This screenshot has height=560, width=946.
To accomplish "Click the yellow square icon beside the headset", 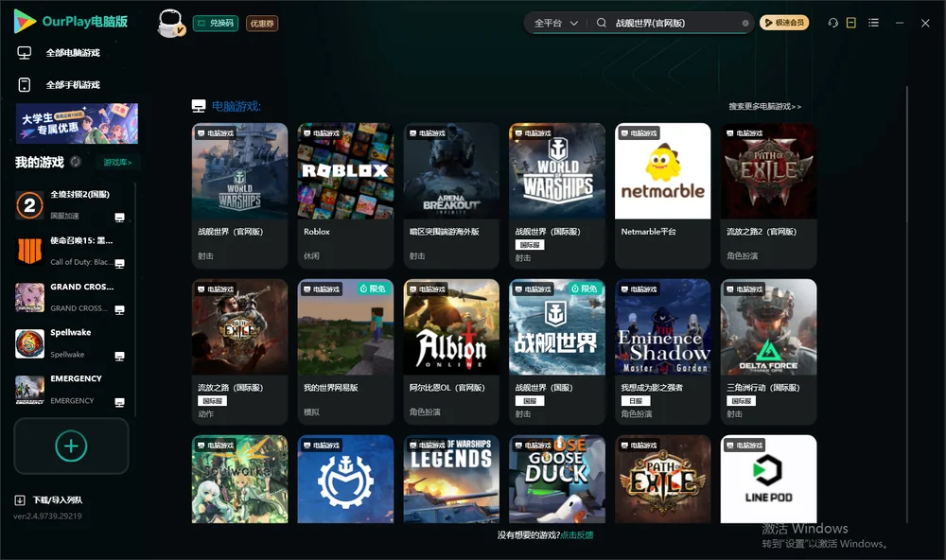I will (x=851, y=23).
